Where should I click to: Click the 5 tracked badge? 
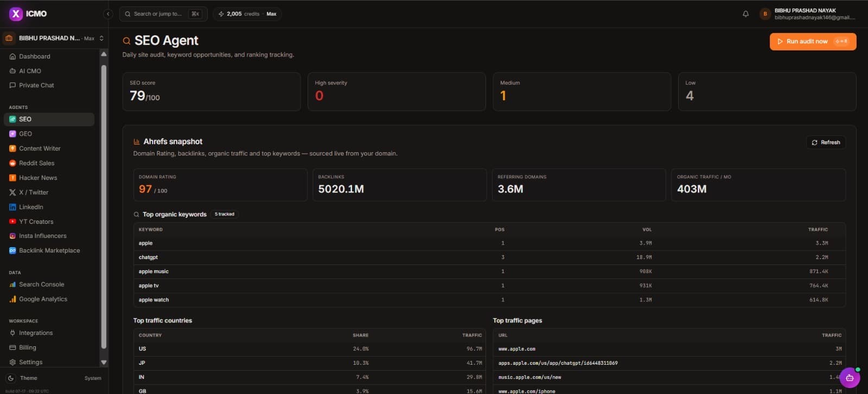point(225,214)
